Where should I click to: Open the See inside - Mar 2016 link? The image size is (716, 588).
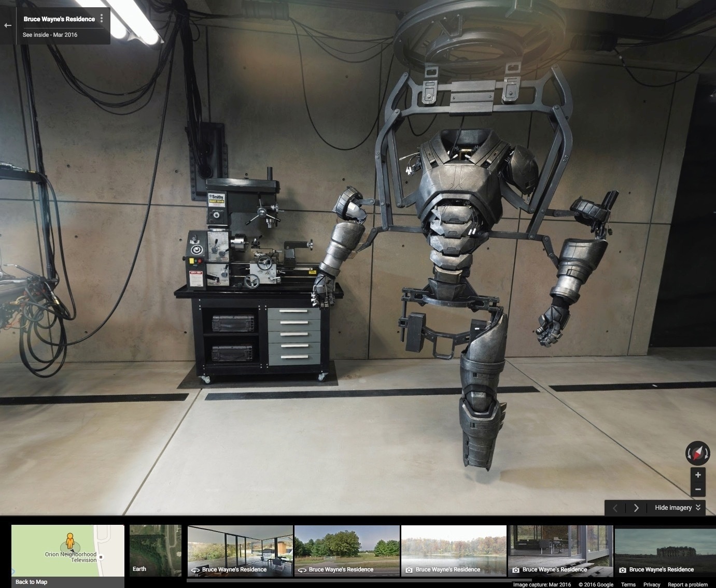tap(49, 35)
